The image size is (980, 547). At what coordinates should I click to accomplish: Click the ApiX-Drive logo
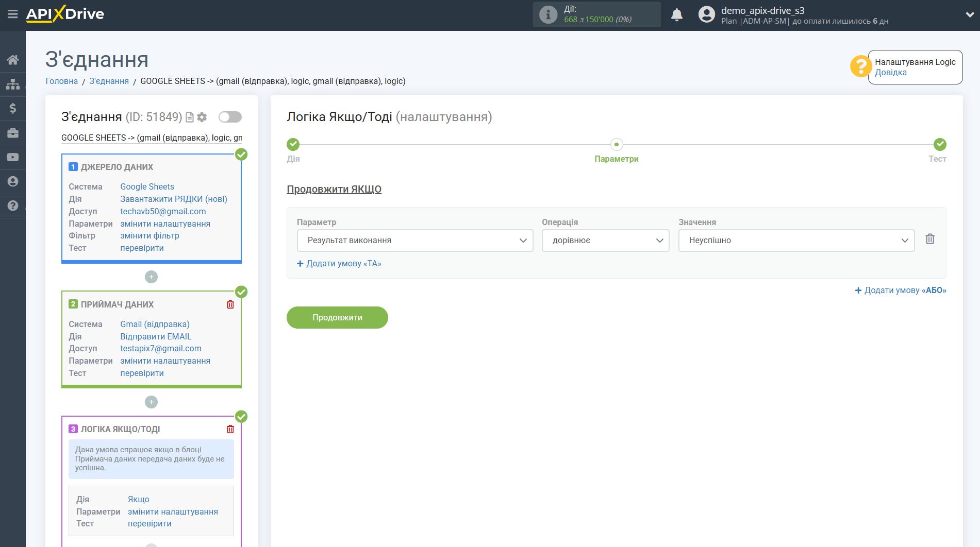point(65,14)
